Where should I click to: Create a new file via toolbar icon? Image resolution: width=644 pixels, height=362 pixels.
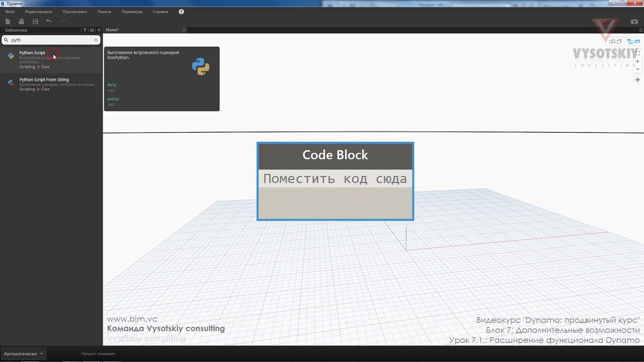click(8, 21)
